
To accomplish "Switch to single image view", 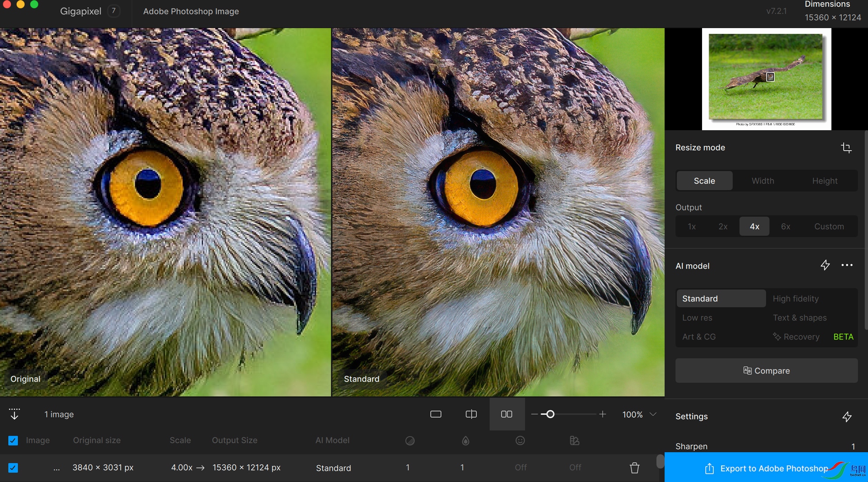I will pyautogui.click(x=436, y=414).
